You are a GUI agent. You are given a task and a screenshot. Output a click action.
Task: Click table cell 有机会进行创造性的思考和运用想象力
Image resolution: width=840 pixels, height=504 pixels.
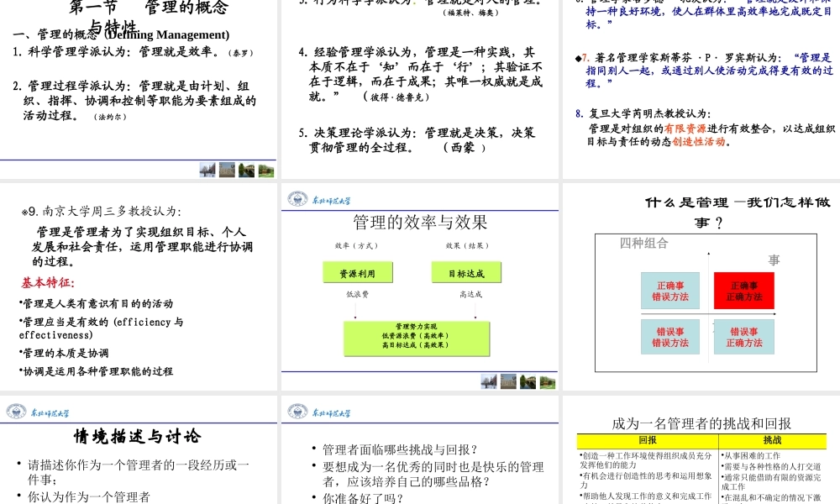[645, 480]
